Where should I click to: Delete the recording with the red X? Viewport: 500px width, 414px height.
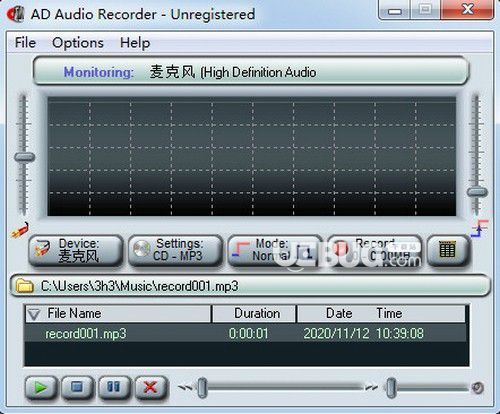151,388
